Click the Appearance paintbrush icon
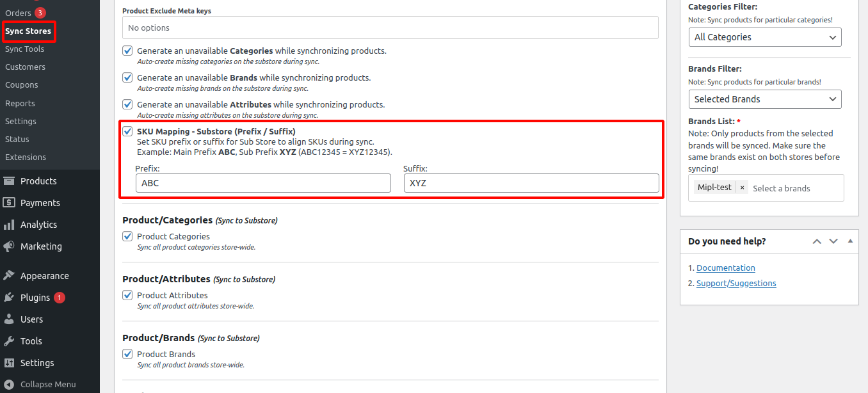This screenshot has height=393, width=868. point(9,276)
